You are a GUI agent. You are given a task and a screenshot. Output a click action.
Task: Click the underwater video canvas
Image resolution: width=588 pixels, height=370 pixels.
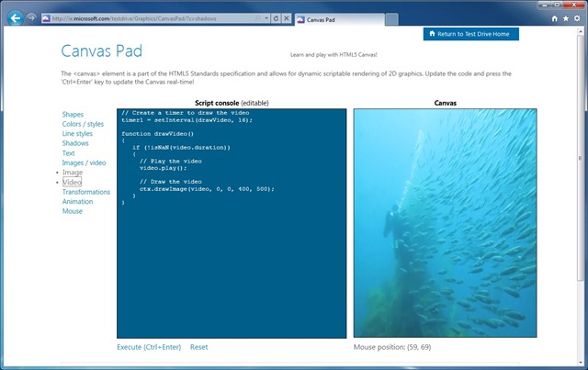pyautogui.click(x=445, y=223)
